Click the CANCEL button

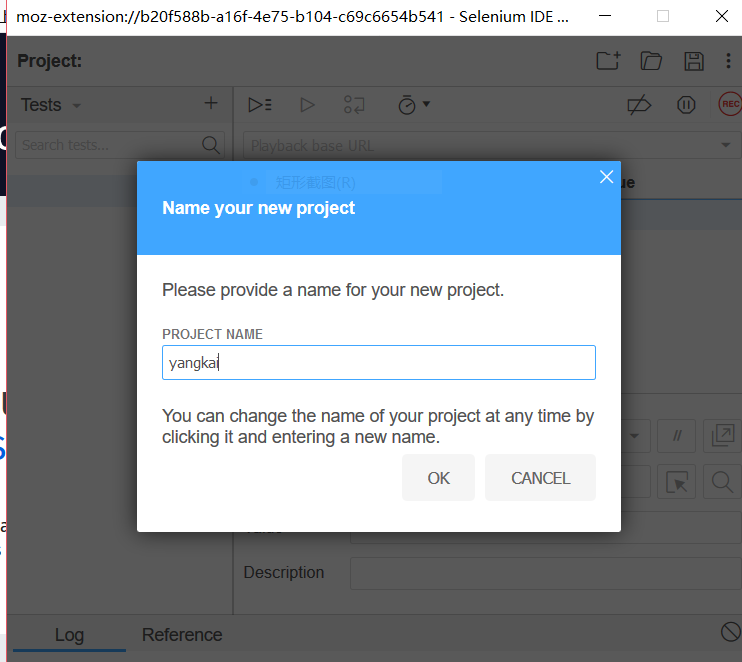(x=540, y=477)
